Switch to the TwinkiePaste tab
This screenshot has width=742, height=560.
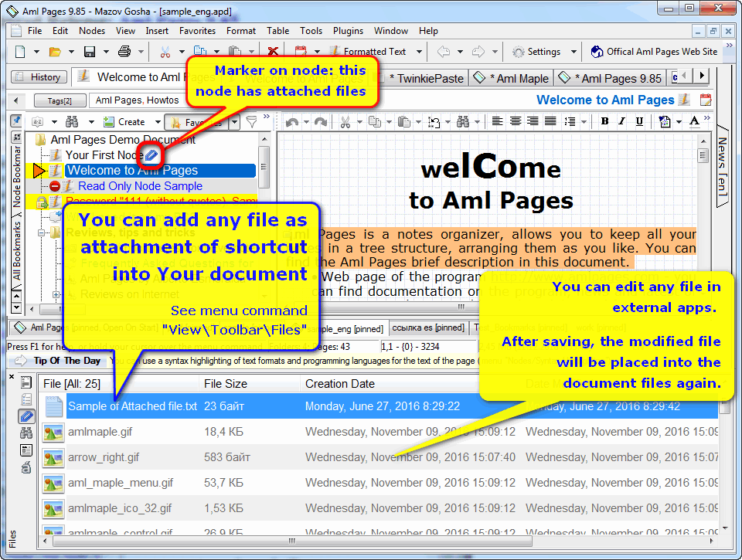tap(425, 78)
